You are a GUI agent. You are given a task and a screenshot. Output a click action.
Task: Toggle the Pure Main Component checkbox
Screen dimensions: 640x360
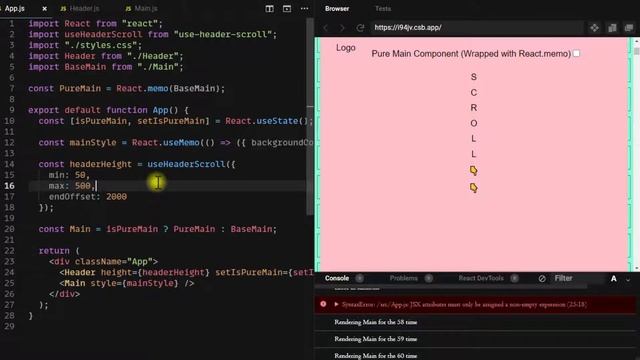(576, 53)
